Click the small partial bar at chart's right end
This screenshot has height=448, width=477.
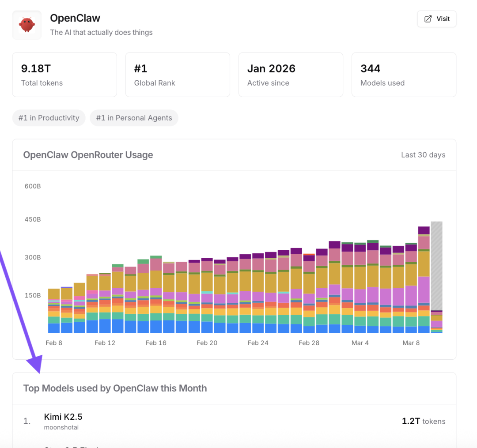[436, 322]
